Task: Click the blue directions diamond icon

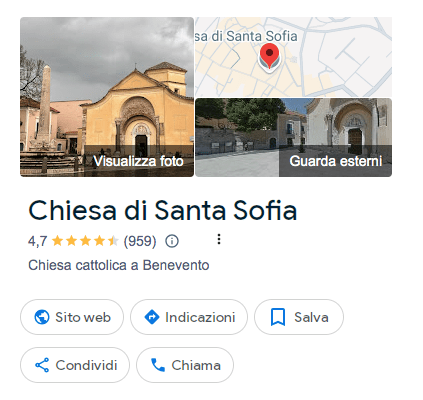Action: click(152, 317)
